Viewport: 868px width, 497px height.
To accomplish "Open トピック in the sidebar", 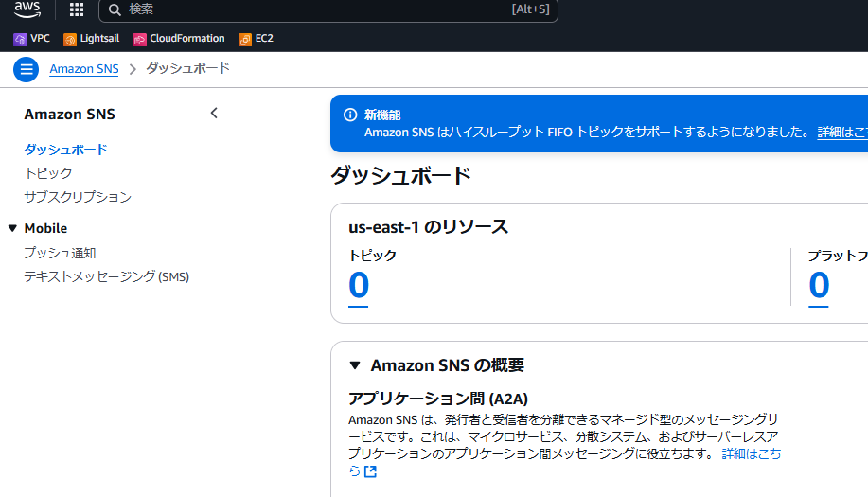I will [x=48, y=173].
